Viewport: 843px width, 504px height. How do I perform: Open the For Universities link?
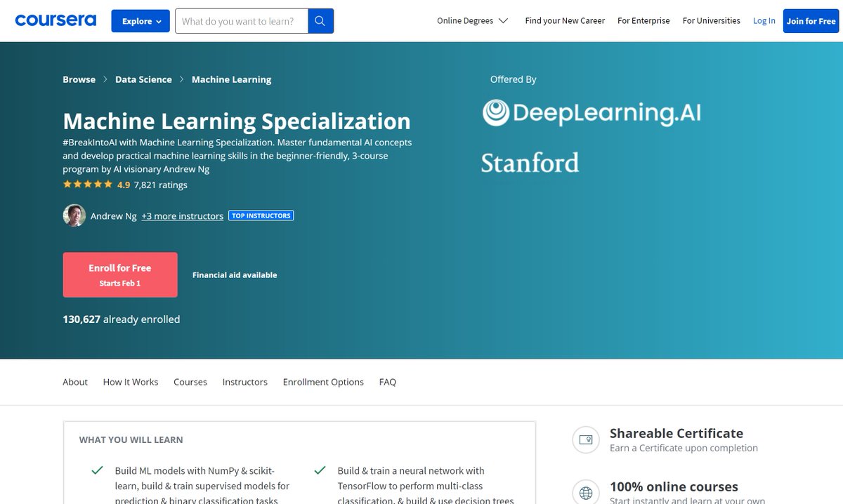coord(712,21)
